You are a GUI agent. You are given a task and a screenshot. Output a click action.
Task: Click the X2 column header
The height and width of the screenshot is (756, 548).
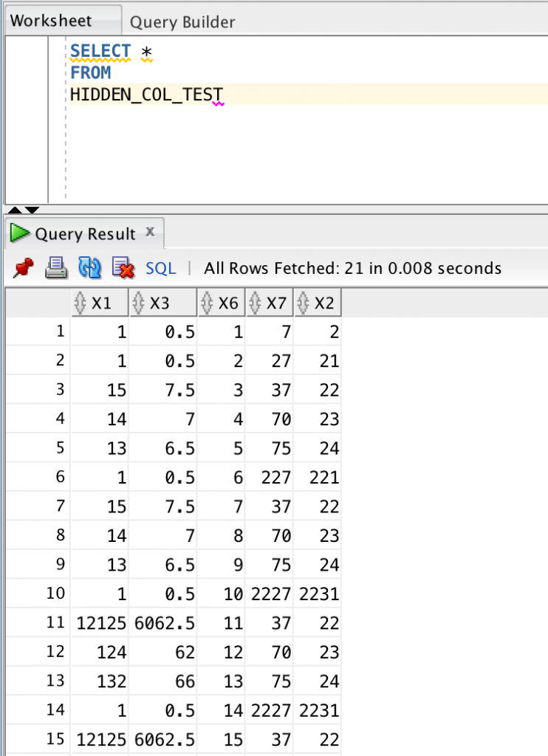click(322, 303)
